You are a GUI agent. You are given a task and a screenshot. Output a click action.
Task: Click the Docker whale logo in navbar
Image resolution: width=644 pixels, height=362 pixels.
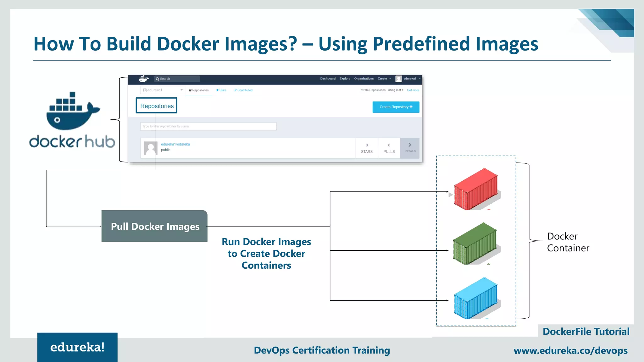click(x=144, y=79)
